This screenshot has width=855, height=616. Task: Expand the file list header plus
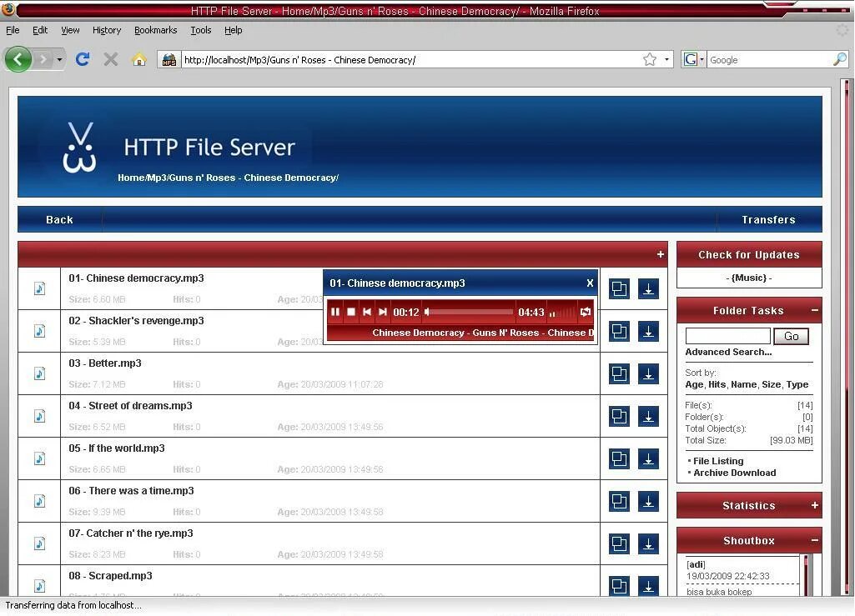click(661, 254)
